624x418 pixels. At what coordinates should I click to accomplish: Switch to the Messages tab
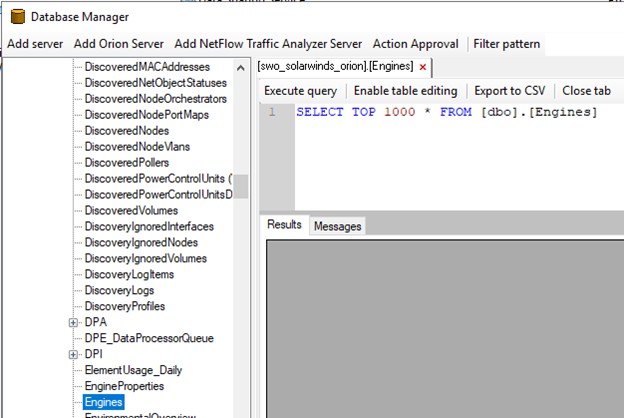[337, 226]
